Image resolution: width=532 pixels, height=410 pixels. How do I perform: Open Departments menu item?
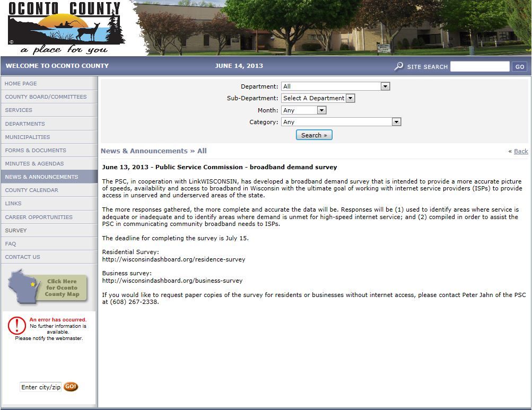point(49,124)
